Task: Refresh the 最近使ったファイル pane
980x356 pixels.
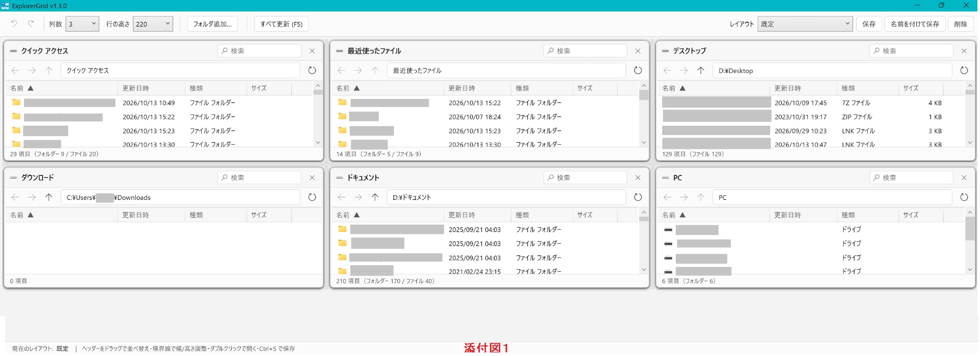Action: click(x=638, y=70)
